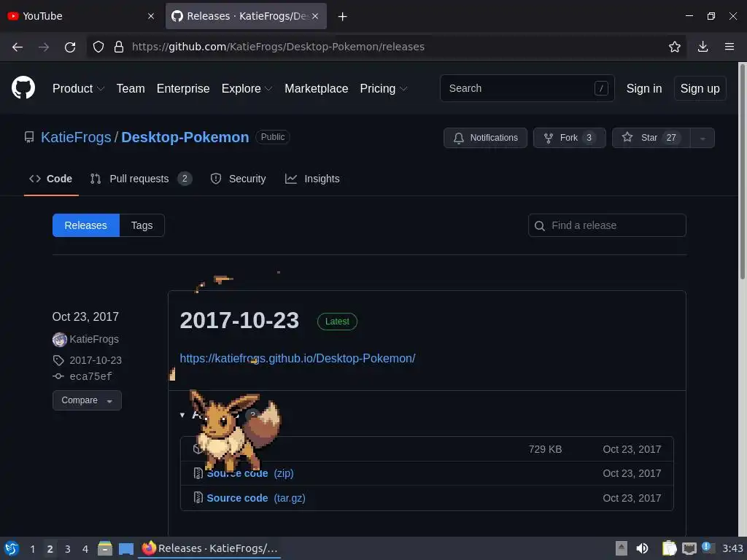The width and height of the screenshot is (747, 560).
Task: Open a new browser tab
Action: [342, 17]
